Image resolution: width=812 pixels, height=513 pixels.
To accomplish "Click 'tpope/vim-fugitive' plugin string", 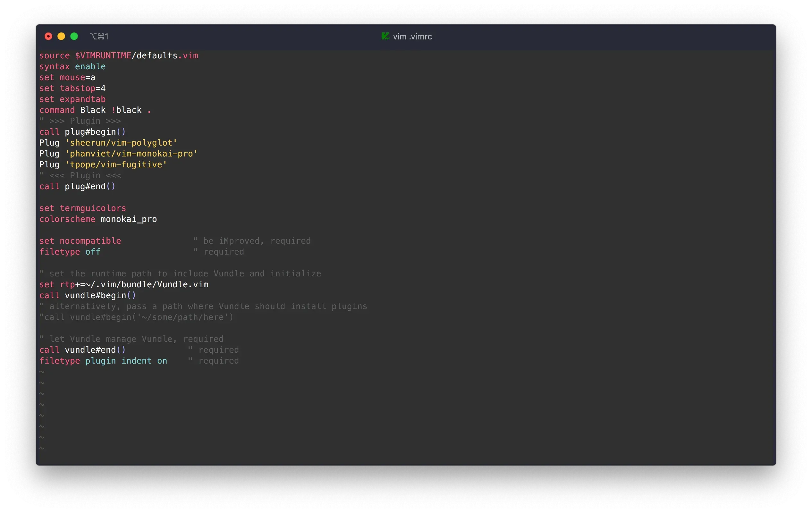I will [x=116, y=164].
